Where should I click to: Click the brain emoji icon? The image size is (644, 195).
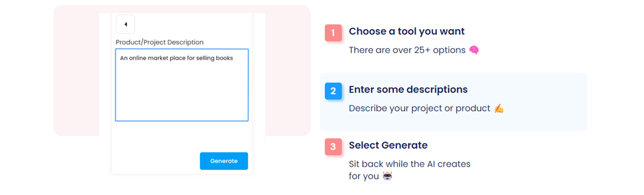pyautogui.click(x=474, y=50)
